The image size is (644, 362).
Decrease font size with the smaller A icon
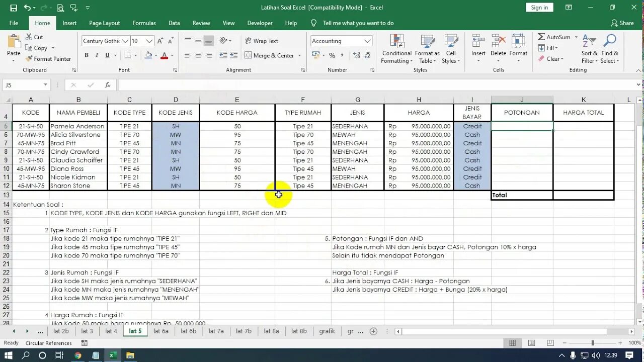point(171,41)
